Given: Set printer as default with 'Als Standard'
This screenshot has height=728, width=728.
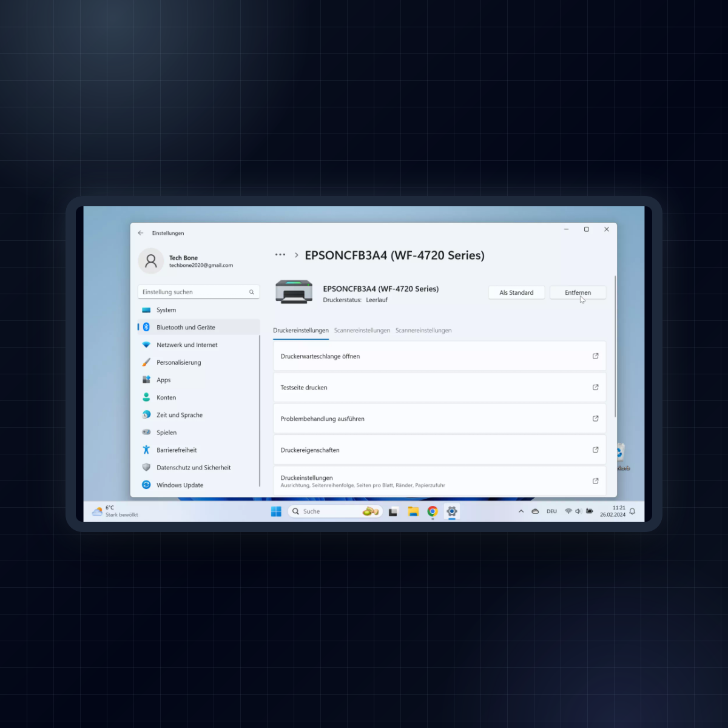Looking at the screenshot, I should pos(516,292).
